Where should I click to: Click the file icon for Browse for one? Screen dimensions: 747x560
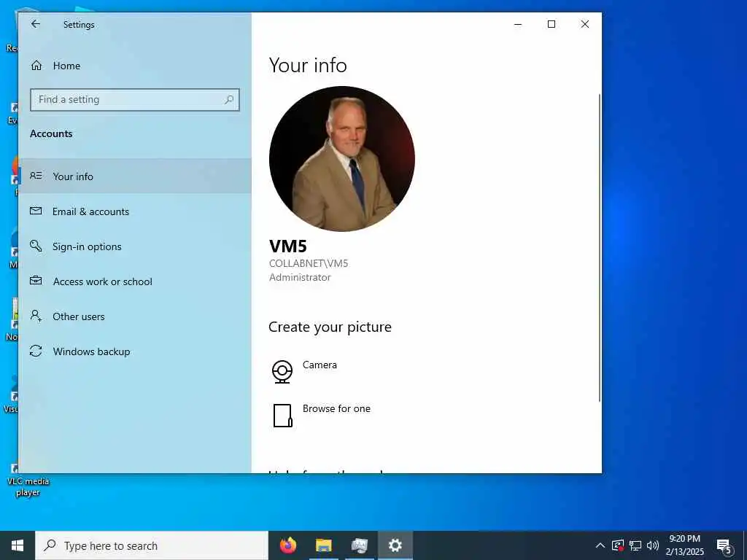(x=282, y=416)
